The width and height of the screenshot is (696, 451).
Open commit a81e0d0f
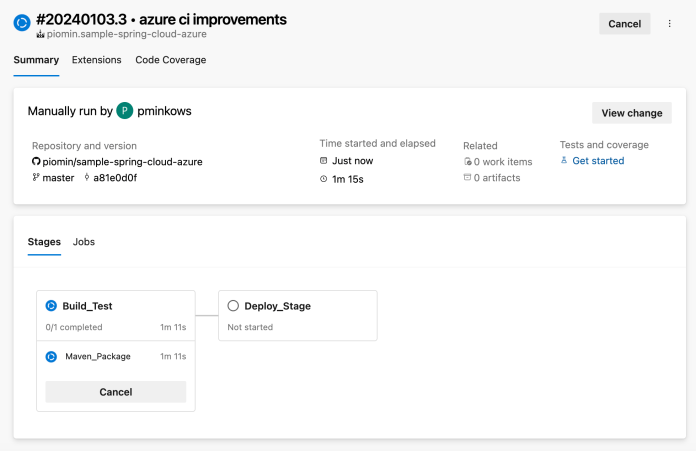tap(115, 178)
